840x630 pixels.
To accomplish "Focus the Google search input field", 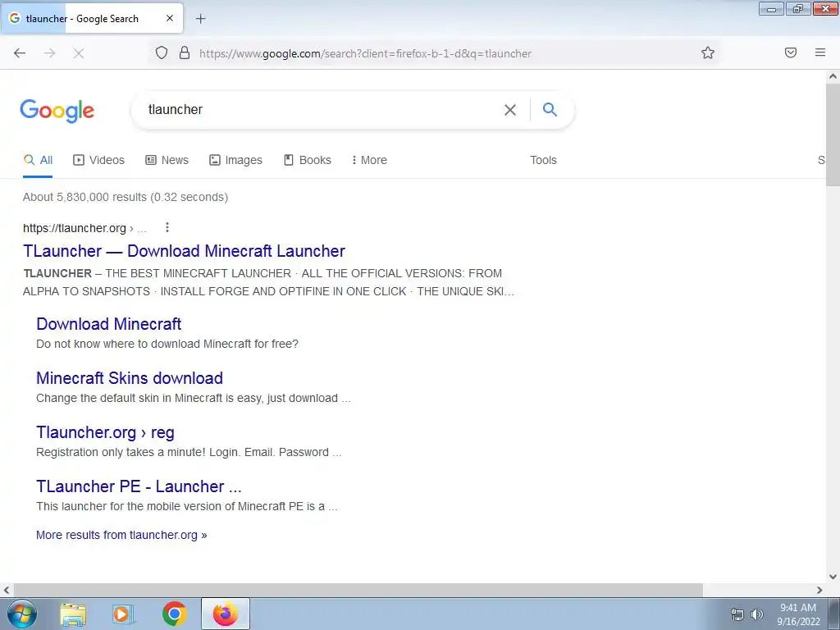I will point(322,110).
